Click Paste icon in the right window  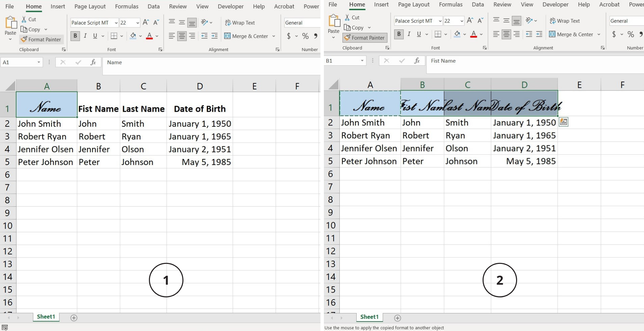click(x=334, y=21)
